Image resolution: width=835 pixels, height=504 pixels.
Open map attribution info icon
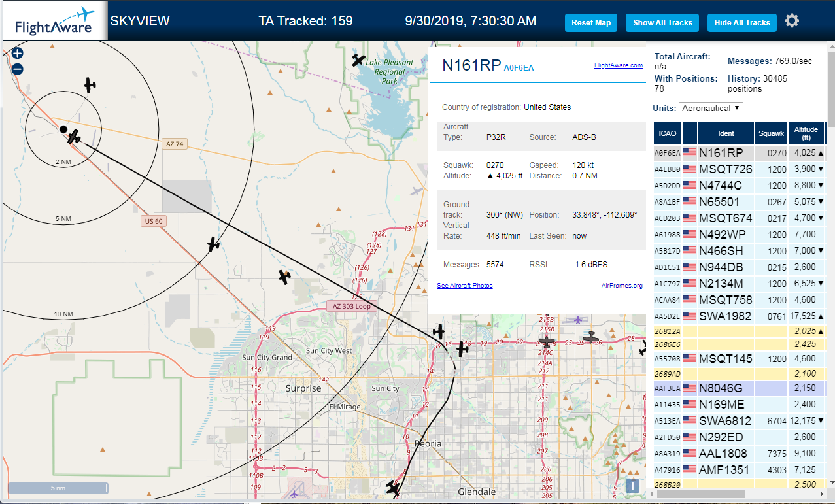[x=632, y=486]
